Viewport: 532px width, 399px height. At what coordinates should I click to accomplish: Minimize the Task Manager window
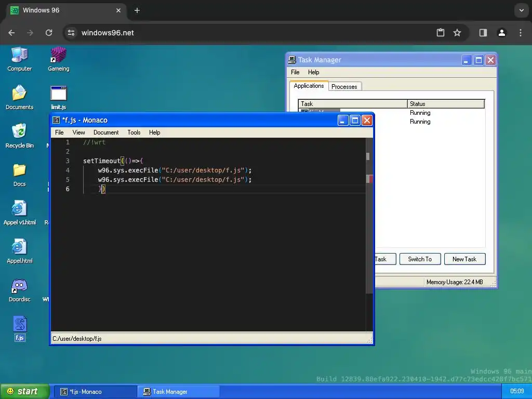[467, 60]
